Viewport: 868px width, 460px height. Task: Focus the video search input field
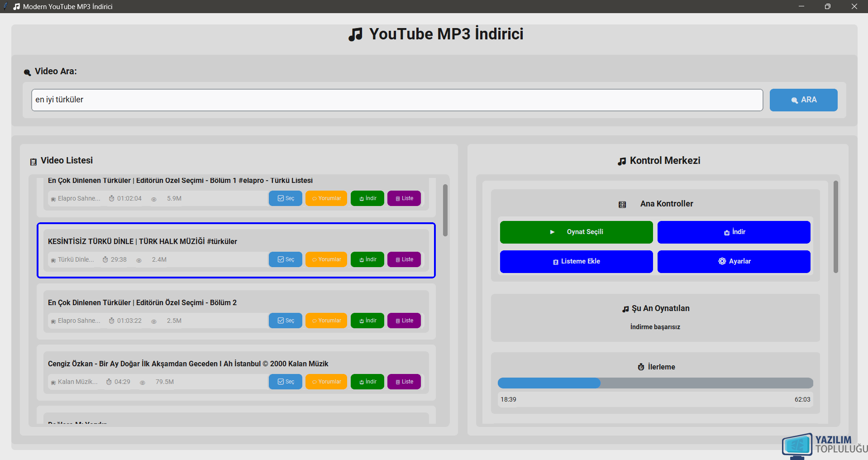(x=397, y=100)
